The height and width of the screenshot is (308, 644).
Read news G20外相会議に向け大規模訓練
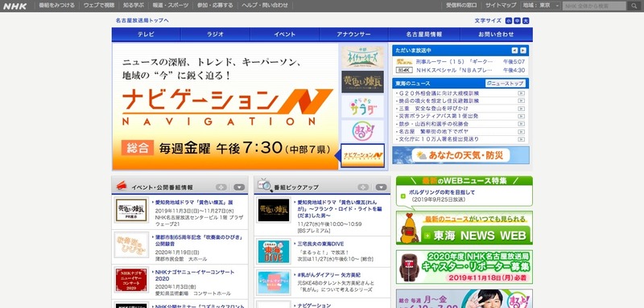pos(439,93)
